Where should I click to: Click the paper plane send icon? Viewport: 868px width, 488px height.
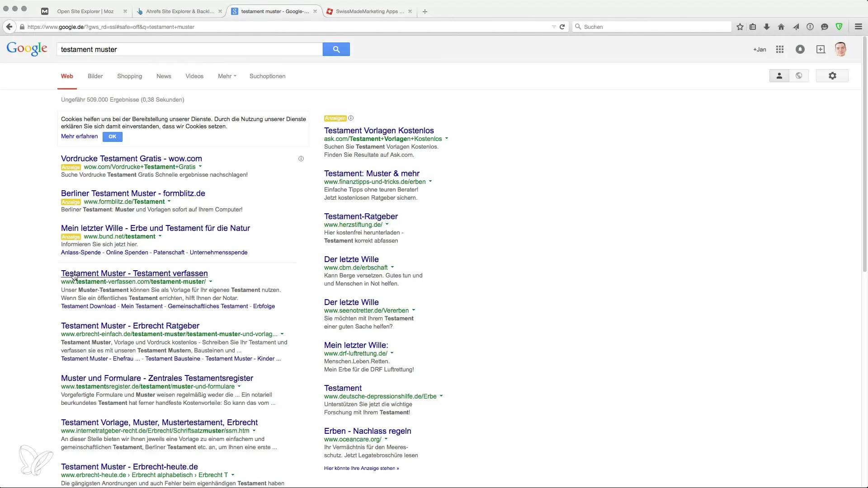[x=796, y=27]
